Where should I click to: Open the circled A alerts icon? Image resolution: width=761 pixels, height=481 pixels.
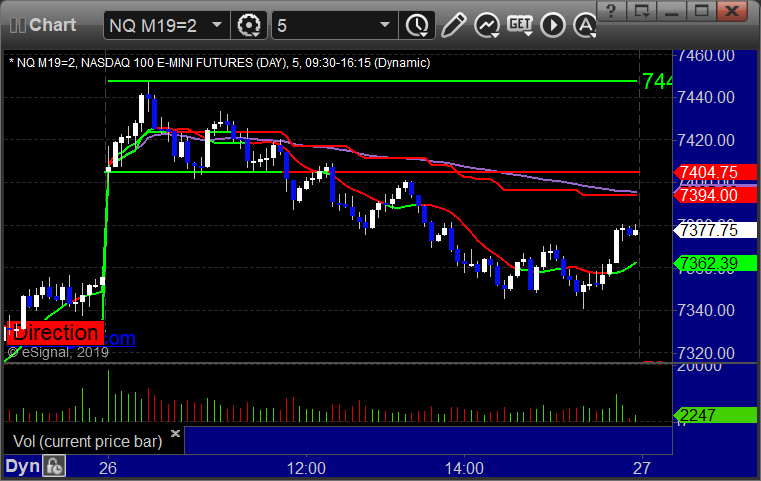(x=585, y=25)
